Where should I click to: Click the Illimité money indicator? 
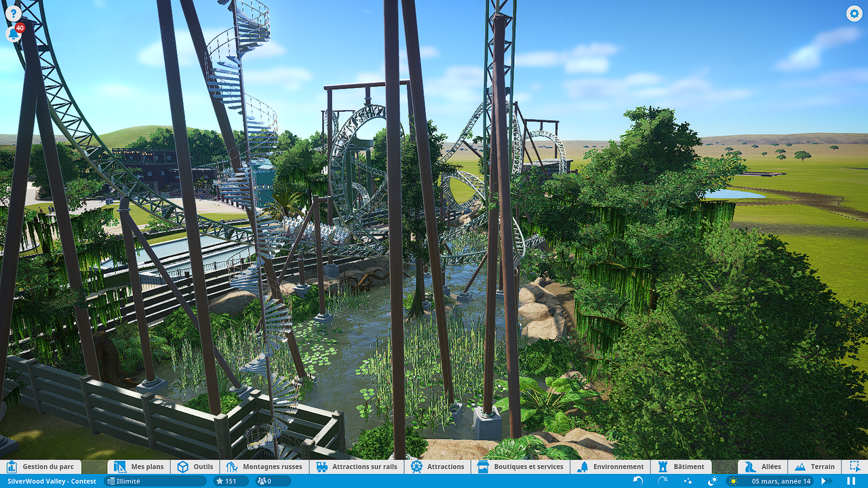click(x=156, y=481)
